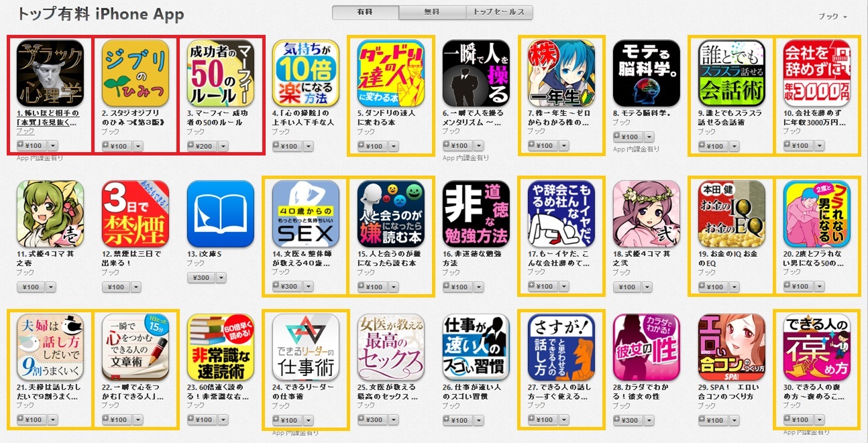Click the お金のIQ お金のEQ icon

pos(732,214)
